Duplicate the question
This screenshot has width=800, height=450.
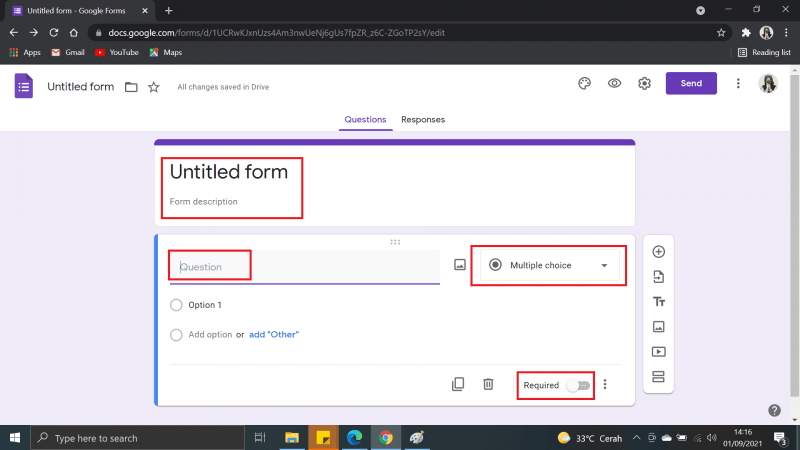coord(458,384)
